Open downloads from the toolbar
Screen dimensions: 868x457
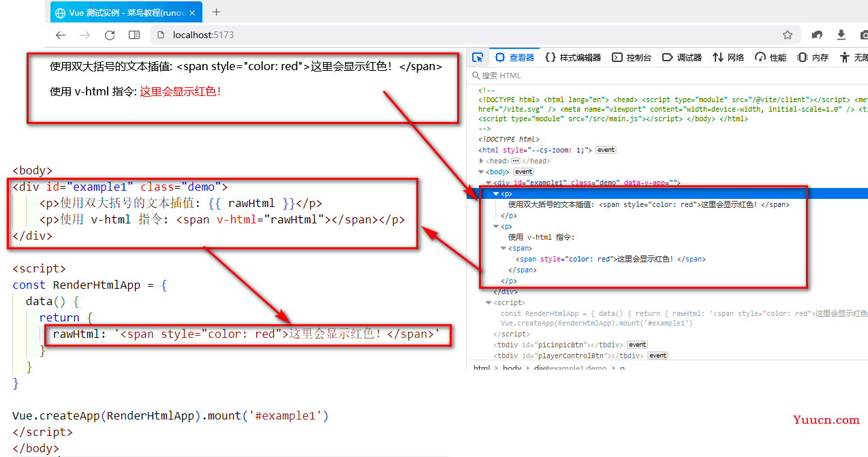pos(841,35)
